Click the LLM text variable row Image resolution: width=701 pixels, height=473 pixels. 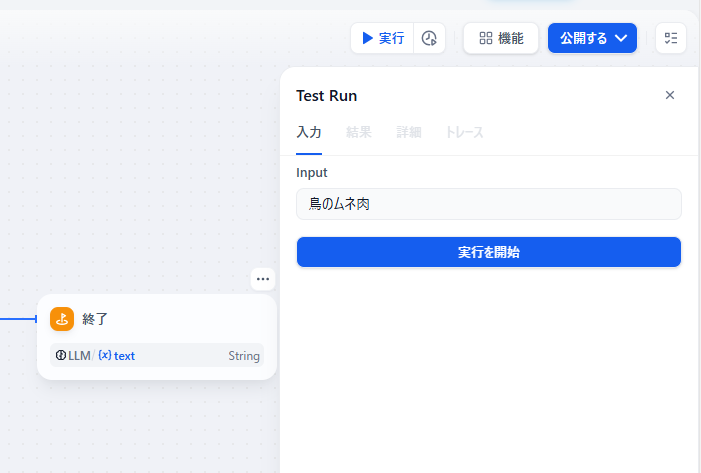coord(157,355)
